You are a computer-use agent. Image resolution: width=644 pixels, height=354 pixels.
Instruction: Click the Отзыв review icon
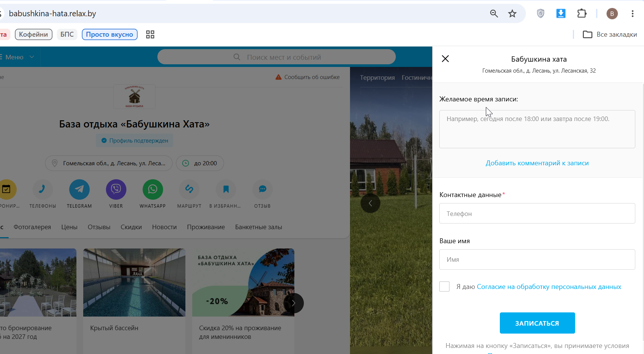[x=263, y=189]
